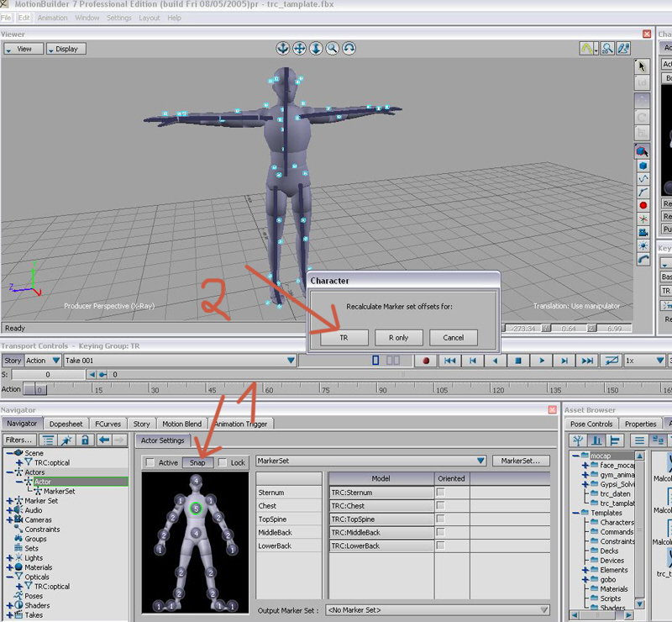Switch to the FCurves tab
Image resolution: width=672 pixels, height=622 pixels.
pyautogui.click(x=108, y=424)
